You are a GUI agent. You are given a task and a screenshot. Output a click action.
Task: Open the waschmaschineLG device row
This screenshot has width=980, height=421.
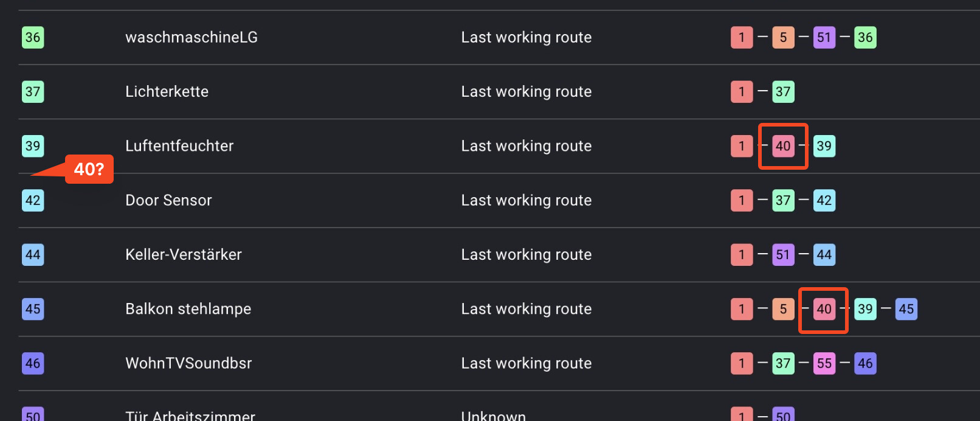[192, 37]
